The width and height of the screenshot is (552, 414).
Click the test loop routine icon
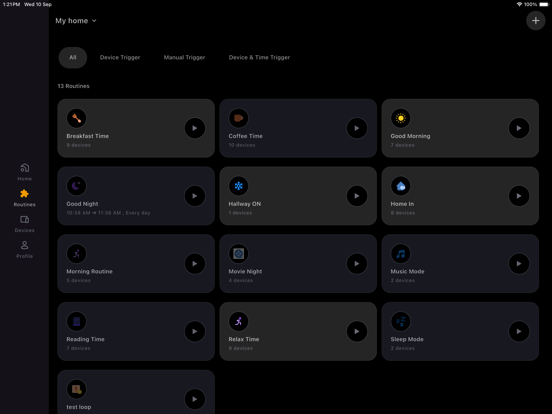[x=76, y=389]
